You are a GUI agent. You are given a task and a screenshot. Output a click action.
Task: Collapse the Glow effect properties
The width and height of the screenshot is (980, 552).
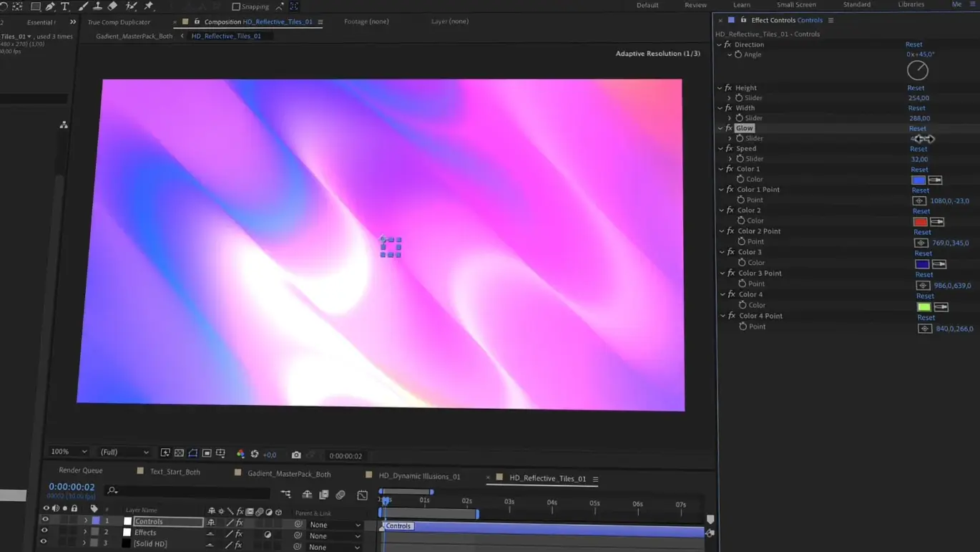pyautogui.click(x=720, y=127)
